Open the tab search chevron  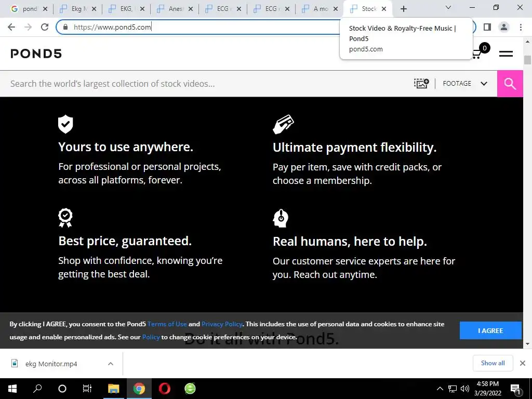(x=448, y=7)
